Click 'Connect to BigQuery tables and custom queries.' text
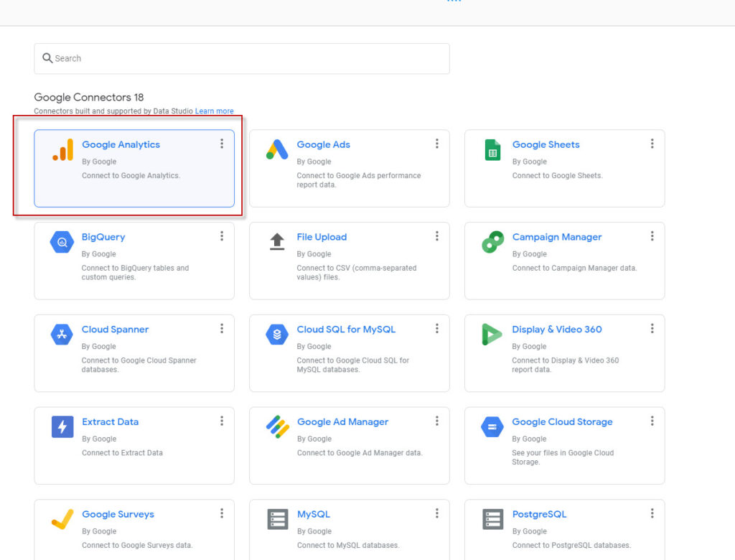 135,273
